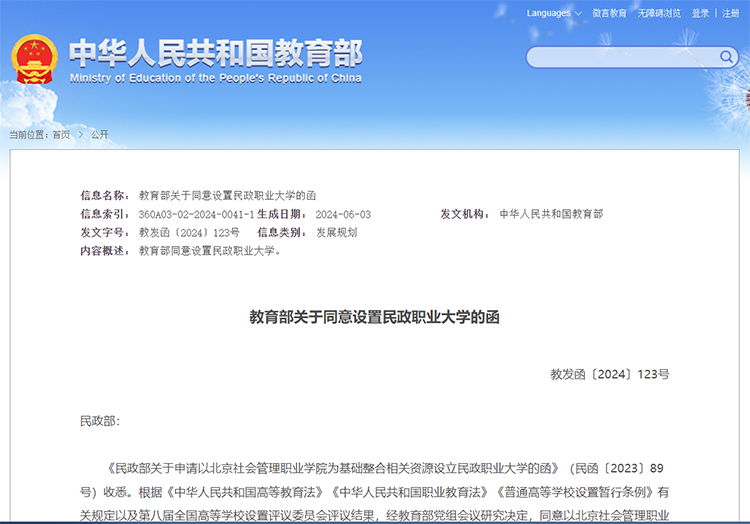Click the issuing agency 中华人民共和国教育部 value
Image resolution: width=750 pixels, height=524 pixels.
point(551,214)
